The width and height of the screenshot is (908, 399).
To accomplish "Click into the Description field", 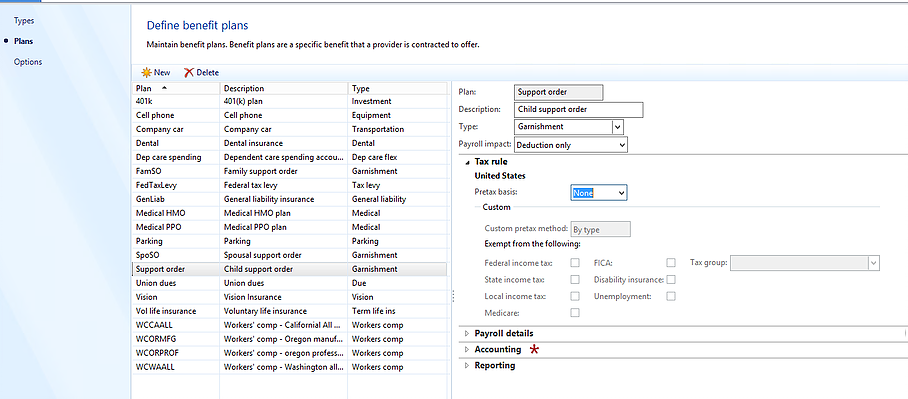I will [x=579, y=109].
